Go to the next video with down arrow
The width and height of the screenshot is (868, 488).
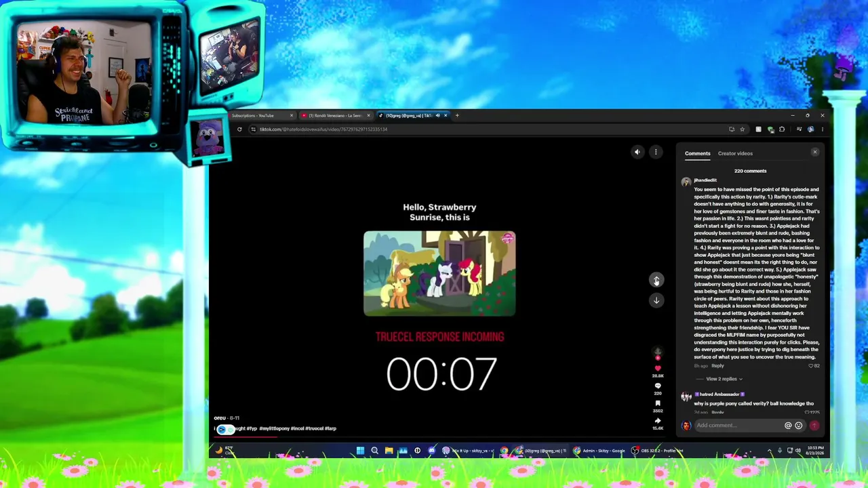coord(656,300)
